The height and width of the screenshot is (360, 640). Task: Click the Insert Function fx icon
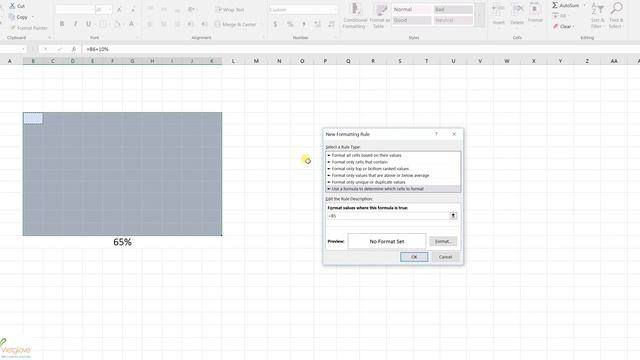pyautogui.click(x=73, y=49)
